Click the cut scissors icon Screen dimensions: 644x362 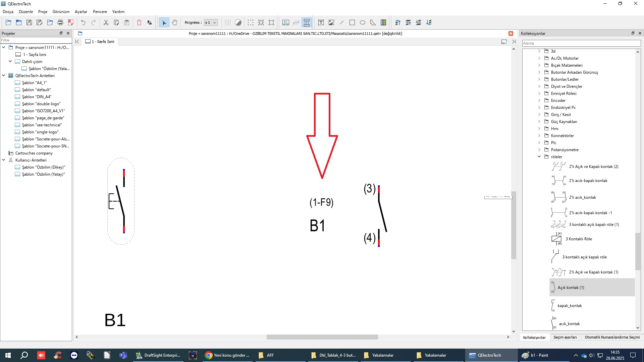[106, 22]
